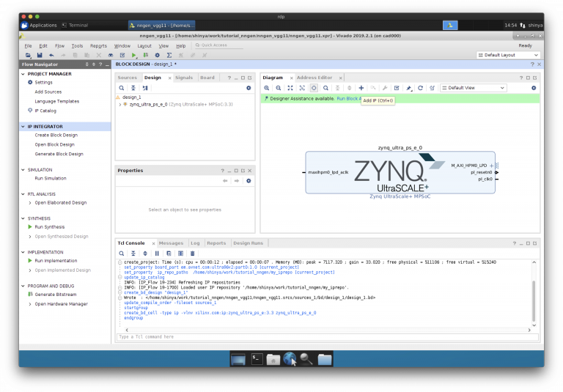Screen dimensions: 563x392
Task: Pause Tcl Console output
Action: pyautogui.click(x=156, y=253)
